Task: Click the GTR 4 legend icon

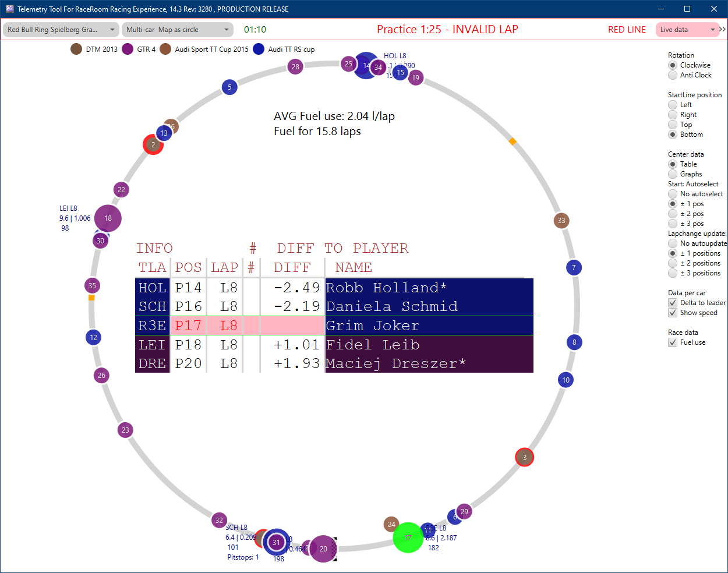Action: pyautogui.click(x=128, y=49)
